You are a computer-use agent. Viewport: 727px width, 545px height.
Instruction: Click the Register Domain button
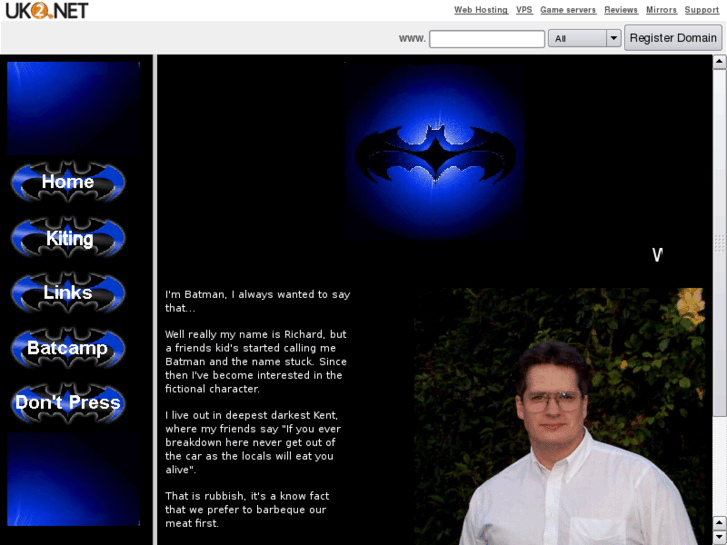[x=673, y=38]
